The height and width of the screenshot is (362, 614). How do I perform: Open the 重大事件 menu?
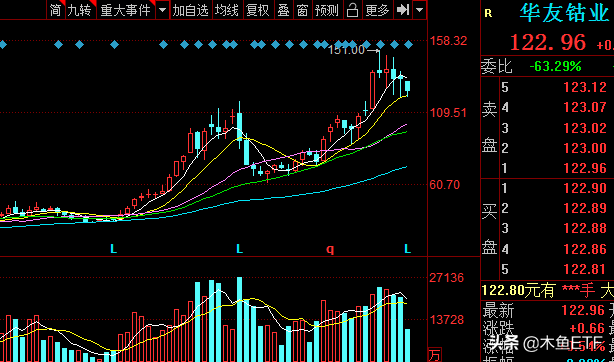coord(126,10)
